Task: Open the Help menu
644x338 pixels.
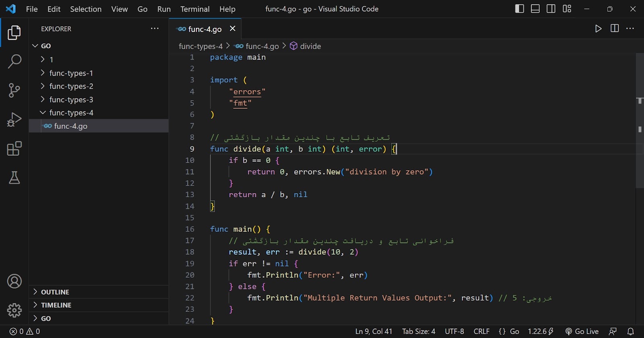Action: tap(227, 9)
